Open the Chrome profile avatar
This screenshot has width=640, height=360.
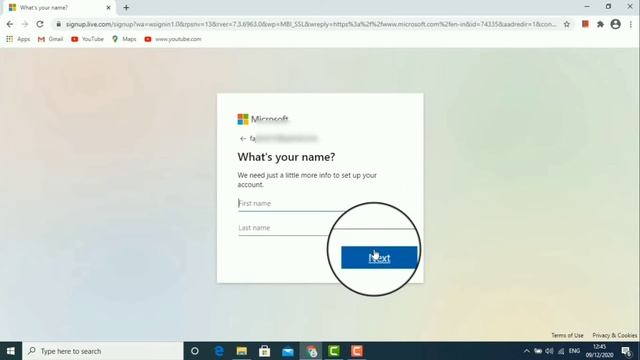pyautogui.click(x=616, y=24)
